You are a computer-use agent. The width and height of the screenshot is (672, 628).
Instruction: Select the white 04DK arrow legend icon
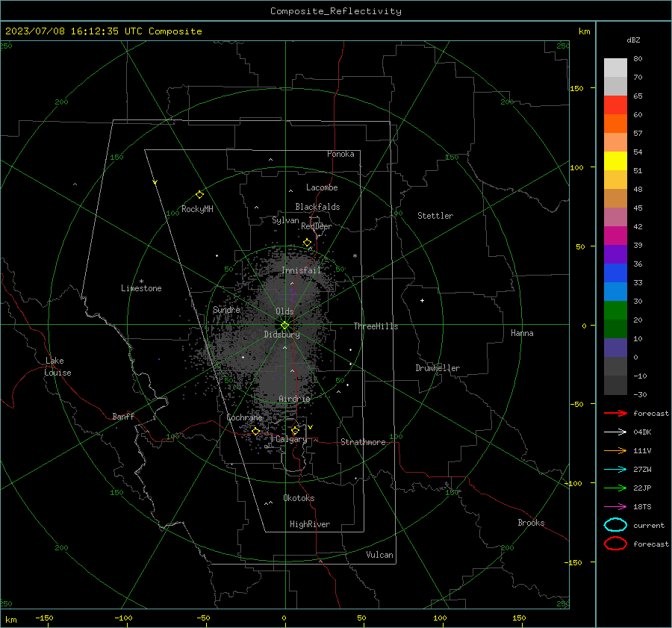click(x=615, y=432)
